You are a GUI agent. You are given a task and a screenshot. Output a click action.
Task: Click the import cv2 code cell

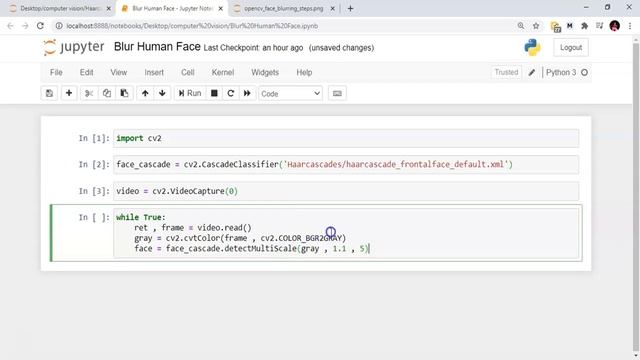pos(346,138)
